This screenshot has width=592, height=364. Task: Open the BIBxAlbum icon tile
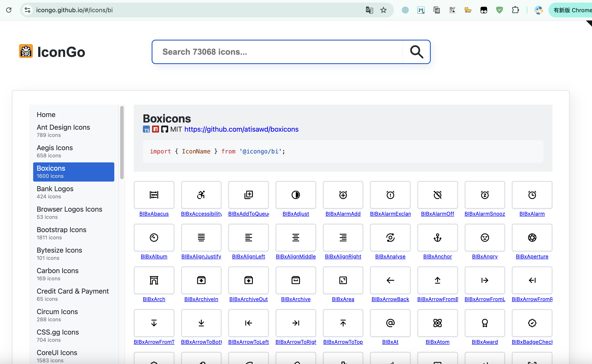click(x=154, y=238)
